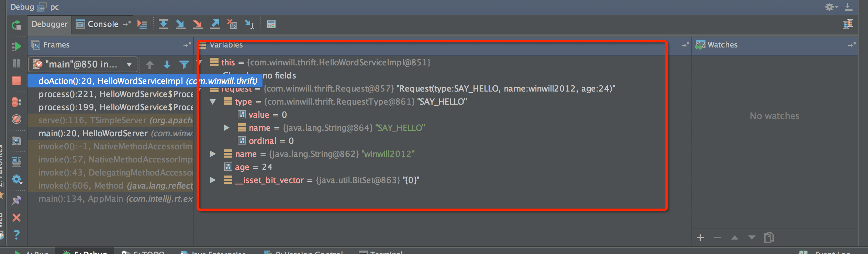The image size is (868, 254).
Task: Resume program execution
Action: coord(16,46)
